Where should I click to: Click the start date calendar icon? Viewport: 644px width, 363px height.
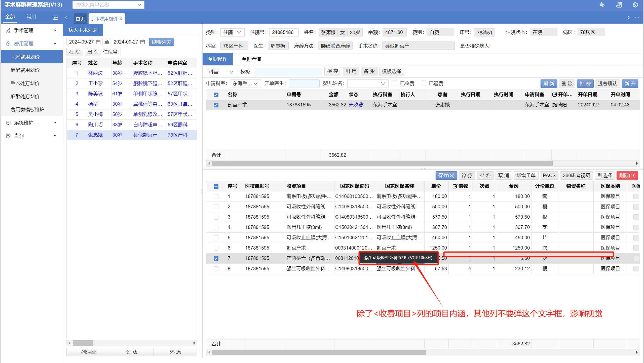pos(98,42)
